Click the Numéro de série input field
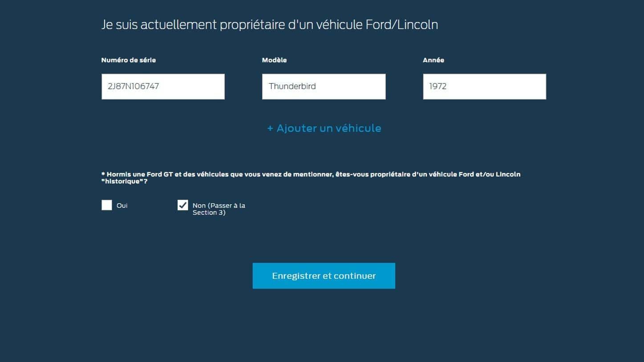644x362 pixels. pyautogui.click(x=163, y=86)
